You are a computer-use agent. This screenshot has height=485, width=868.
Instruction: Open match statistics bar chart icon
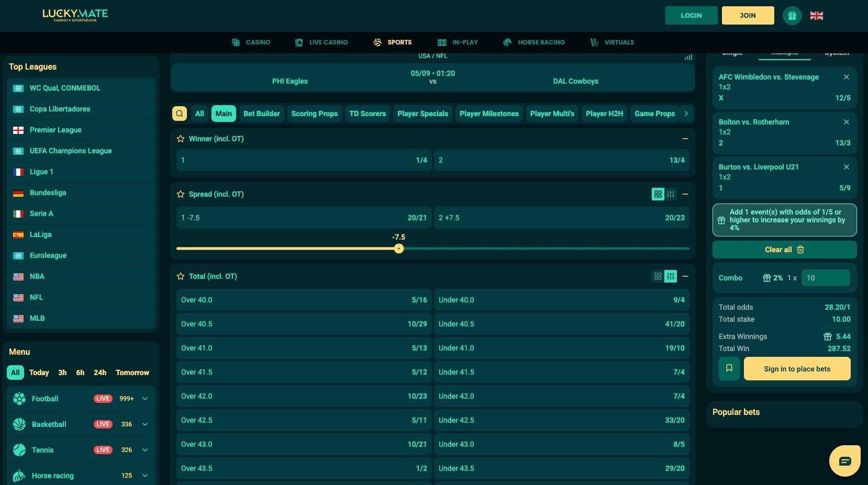pyautogui.click(x=688, y=57)
